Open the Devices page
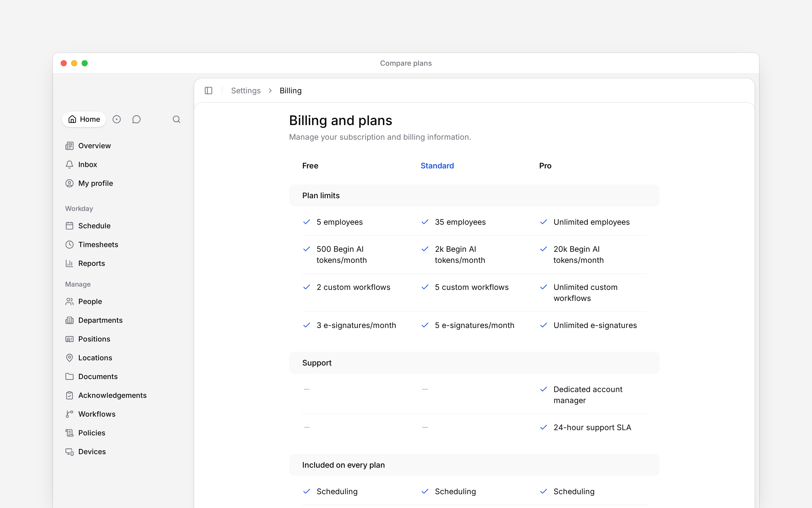 (x=92, y=452)
